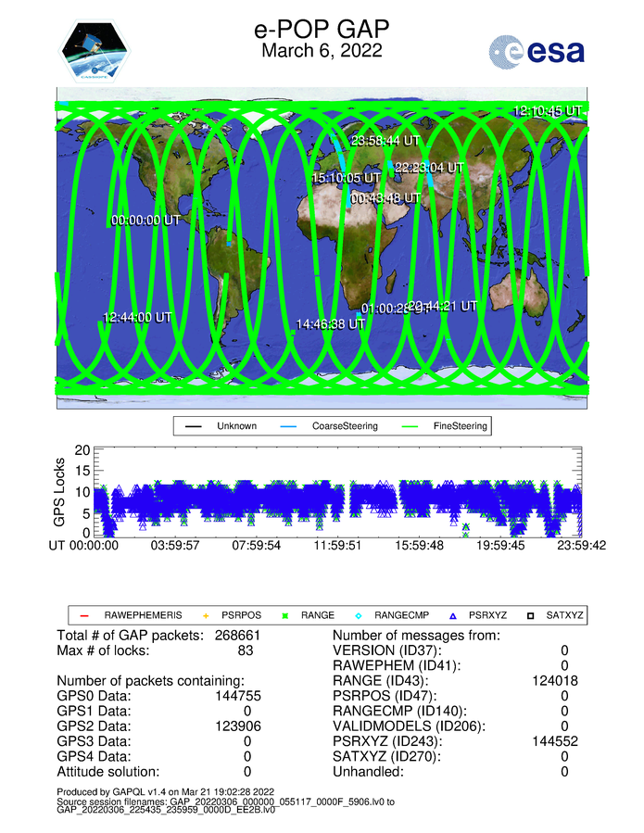Click the 23:58:44 UT map timestamp
Screen dimensions: 644x833
click(385, 141)
